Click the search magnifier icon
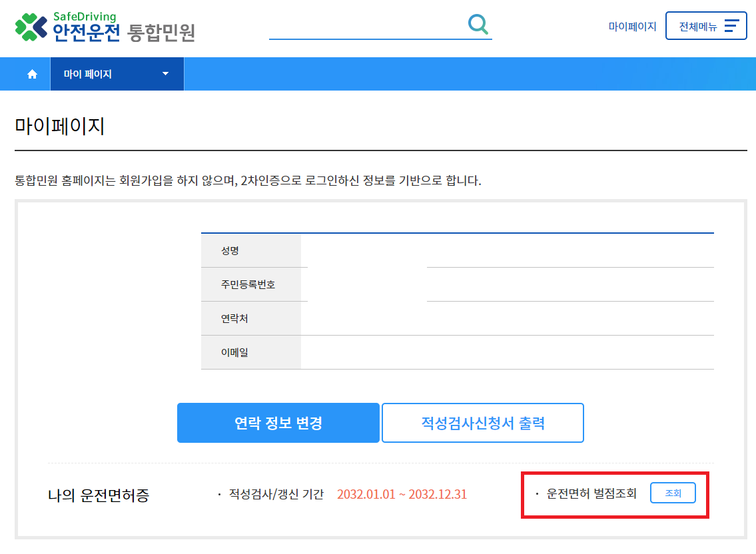Screen dimensions: 756x554 pyautogui.click(x=478, y=25)
